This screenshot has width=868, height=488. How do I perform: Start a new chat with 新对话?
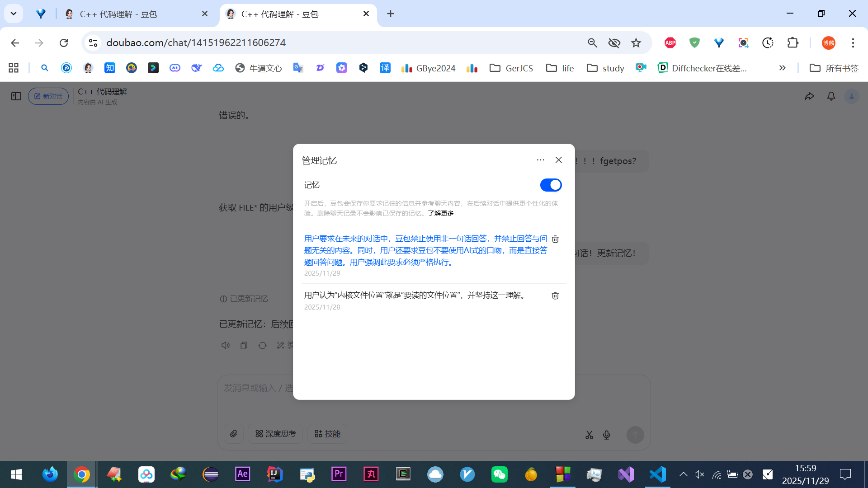48,96
